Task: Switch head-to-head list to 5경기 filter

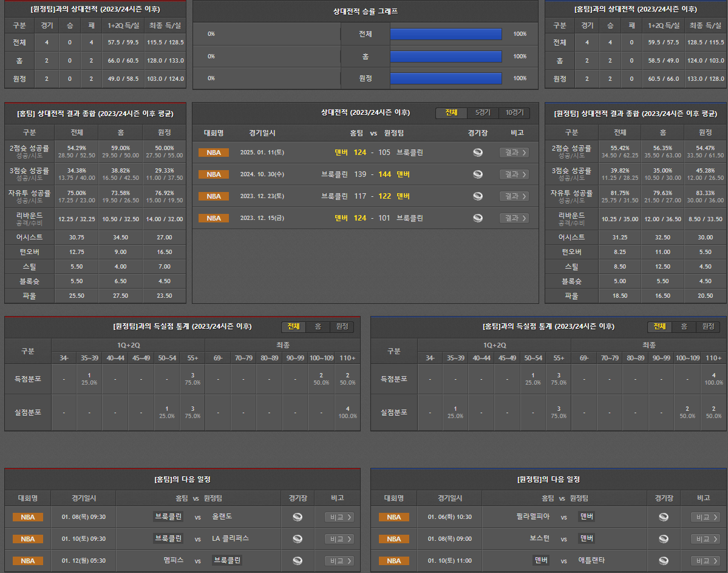Action: 483,113
